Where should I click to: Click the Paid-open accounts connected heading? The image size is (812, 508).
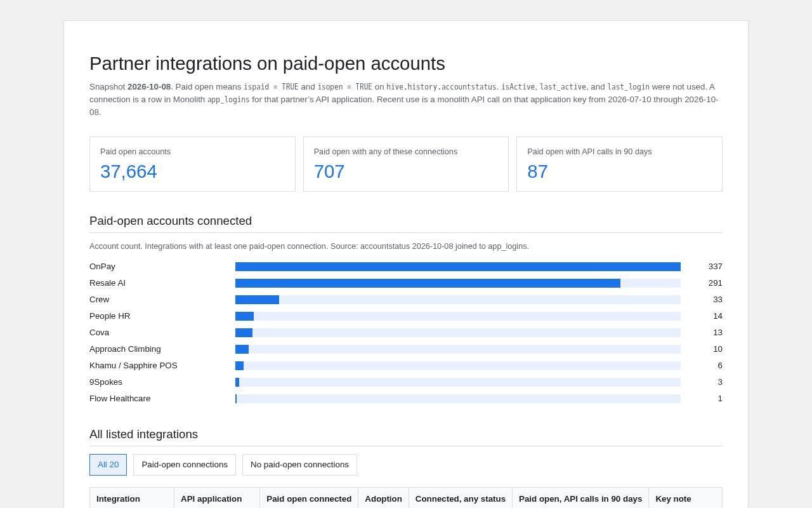171,221
